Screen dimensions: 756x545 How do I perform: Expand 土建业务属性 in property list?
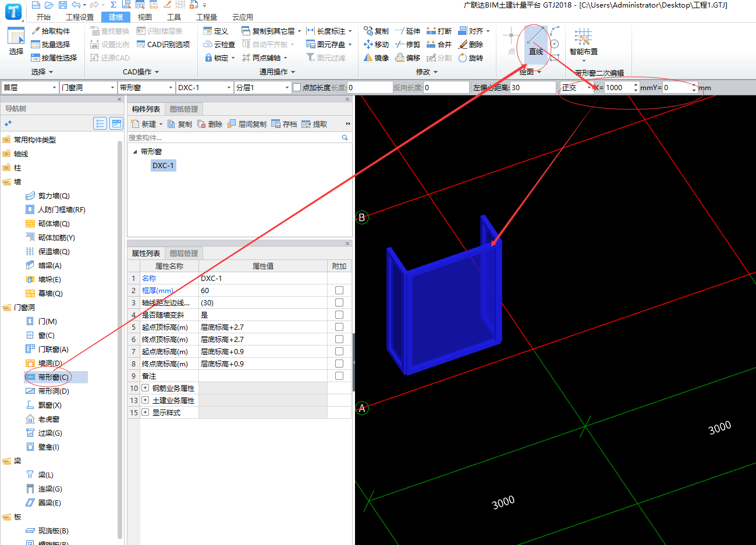click(145, 400)
